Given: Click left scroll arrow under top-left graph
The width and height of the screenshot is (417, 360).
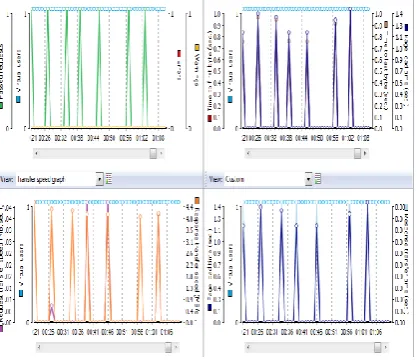Looking at the screenshot, I should coord(36,153).
